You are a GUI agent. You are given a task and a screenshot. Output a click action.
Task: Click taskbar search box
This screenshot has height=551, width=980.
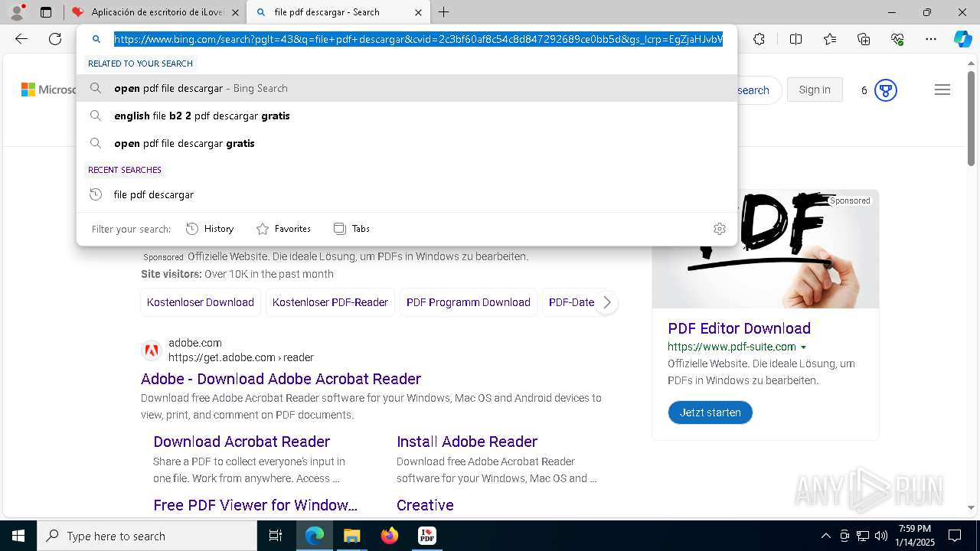point(147,536)
